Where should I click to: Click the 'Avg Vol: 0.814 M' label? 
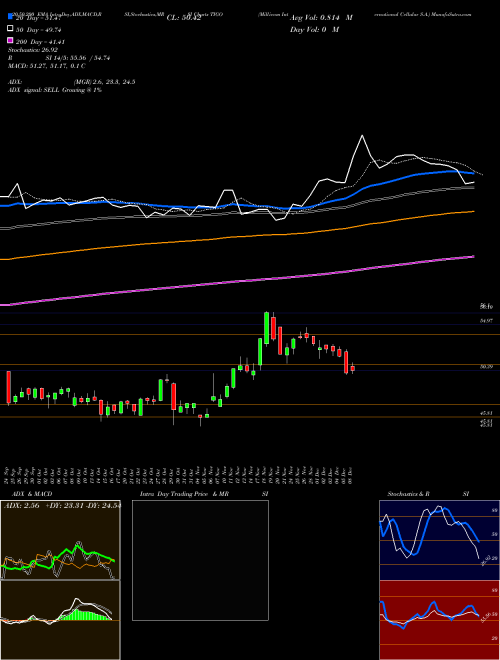click(x=321, y=18)
